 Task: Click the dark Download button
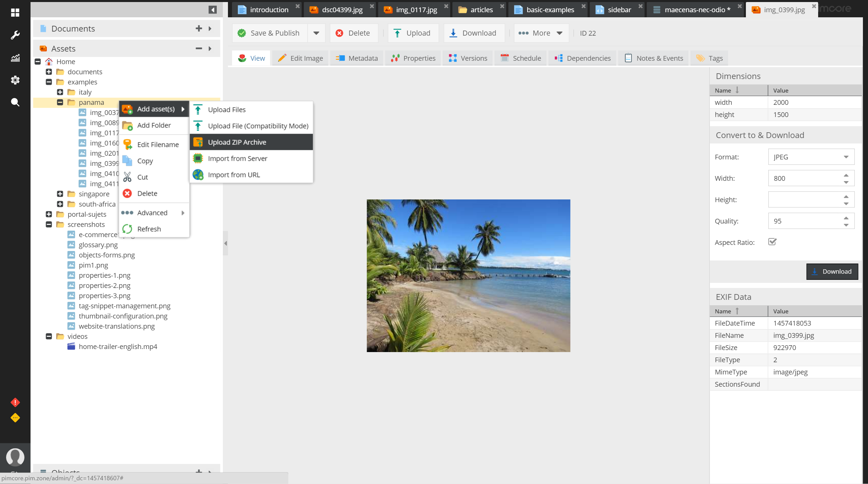tap(832, 271)
